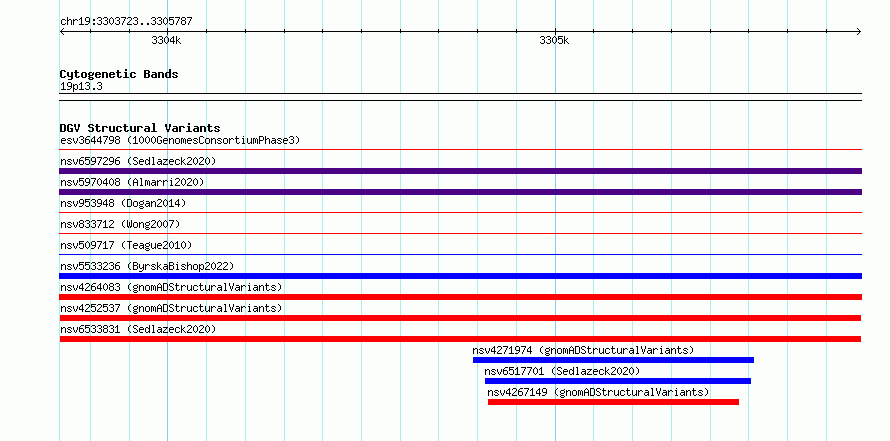Open the nsv4271974 gnomAD variant label
Viewport: 890px width, 441px height.
pyautogui.click(x=583, y=350)
